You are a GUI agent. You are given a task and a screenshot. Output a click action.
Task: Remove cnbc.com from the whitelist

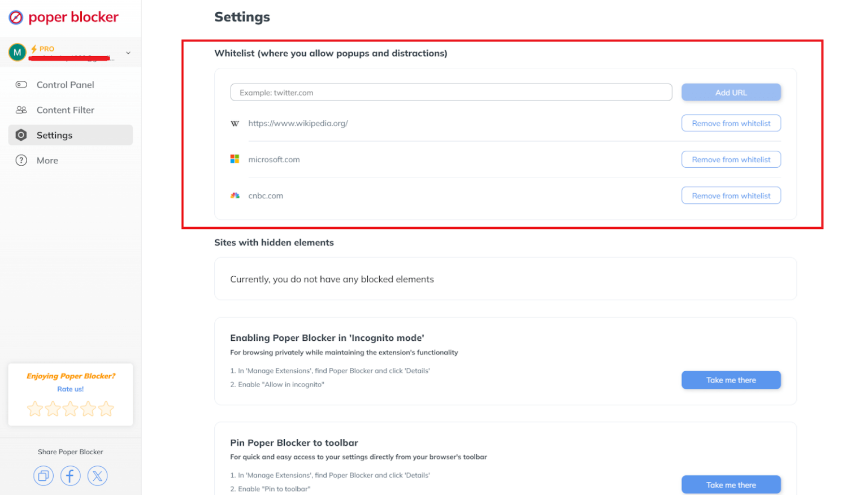click(731, 196)
